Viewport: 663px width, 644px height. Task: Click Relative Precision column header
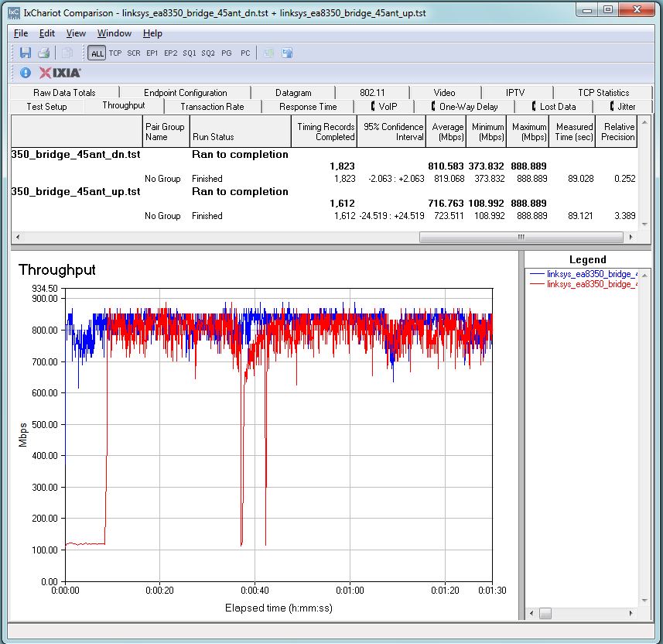point(616,132)
